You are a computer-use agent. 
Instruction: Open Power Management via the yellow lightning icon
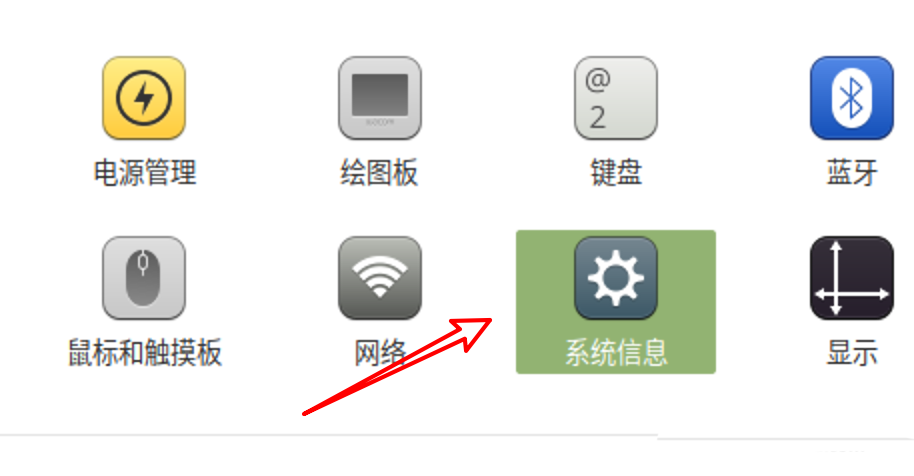pos(144,98)
